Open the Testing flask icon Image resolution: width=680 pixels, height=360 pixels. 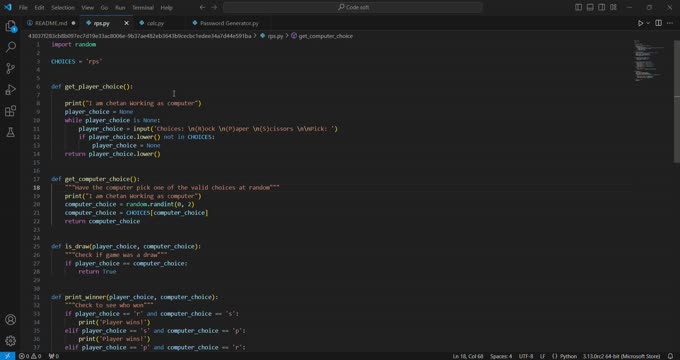coord(10,132)
